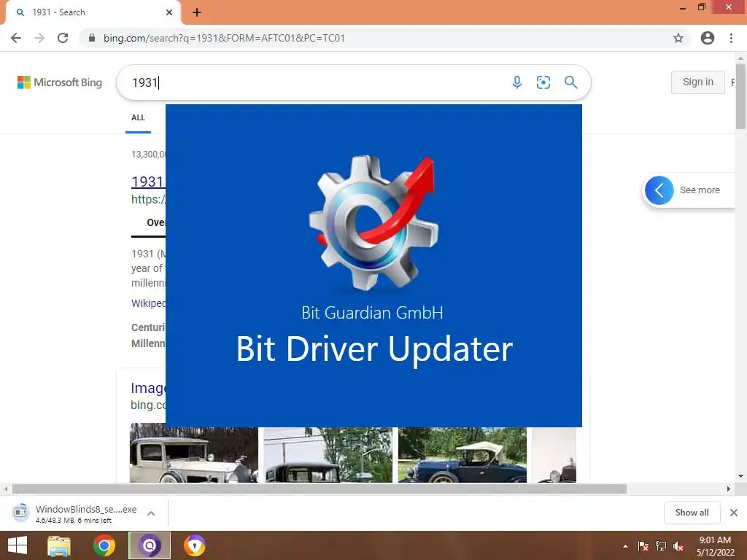This screenshot has width=747, height=560.
Task: Open the blue roadster car thumbnail
Action: [x=462, y=455]
